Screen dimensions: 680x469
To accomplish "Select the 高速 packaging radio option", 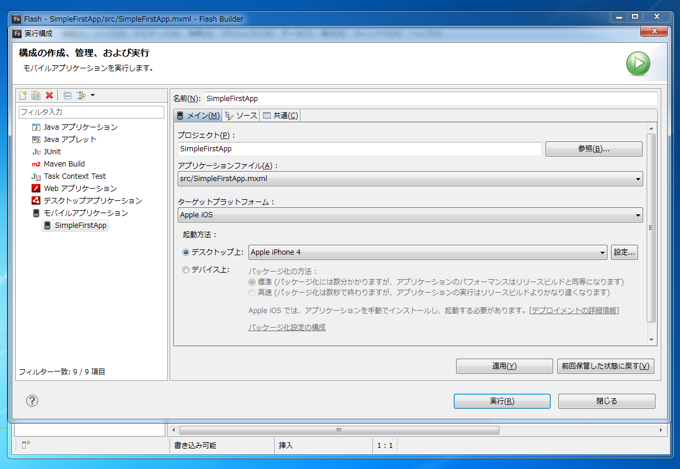I will (x=252, y=293).
